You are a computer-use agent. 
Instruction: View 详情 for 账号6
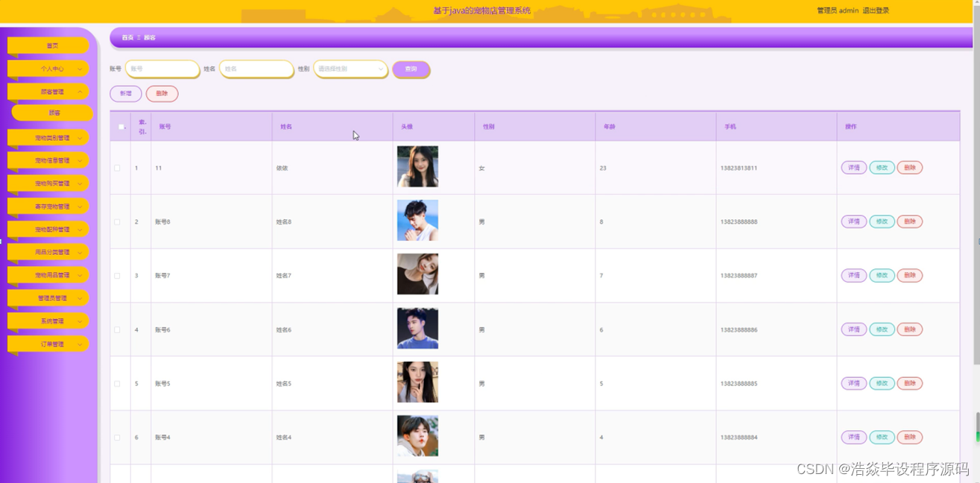coord(854,329)
